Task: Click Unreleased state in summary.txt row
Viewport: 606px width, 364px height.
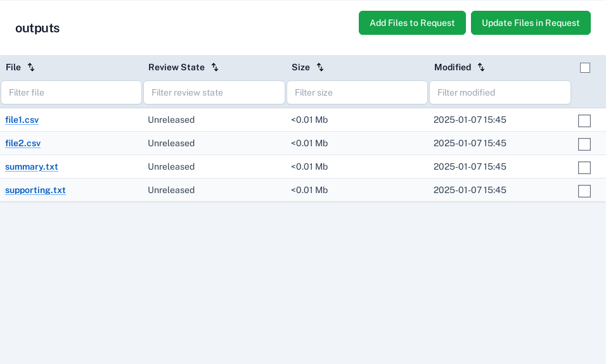Action: 171,166
